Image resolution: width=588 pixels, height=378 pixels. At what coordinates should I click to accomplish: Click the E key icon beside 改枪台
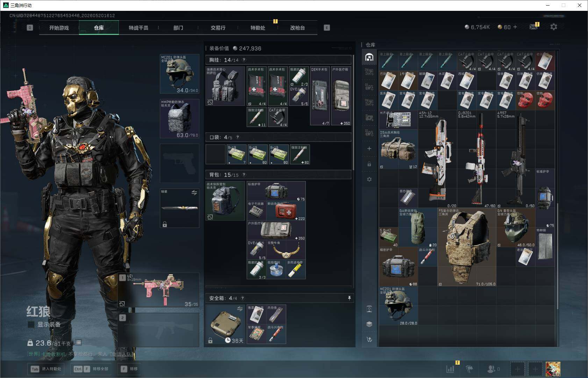pyautogui.click(x=327, y=28)
